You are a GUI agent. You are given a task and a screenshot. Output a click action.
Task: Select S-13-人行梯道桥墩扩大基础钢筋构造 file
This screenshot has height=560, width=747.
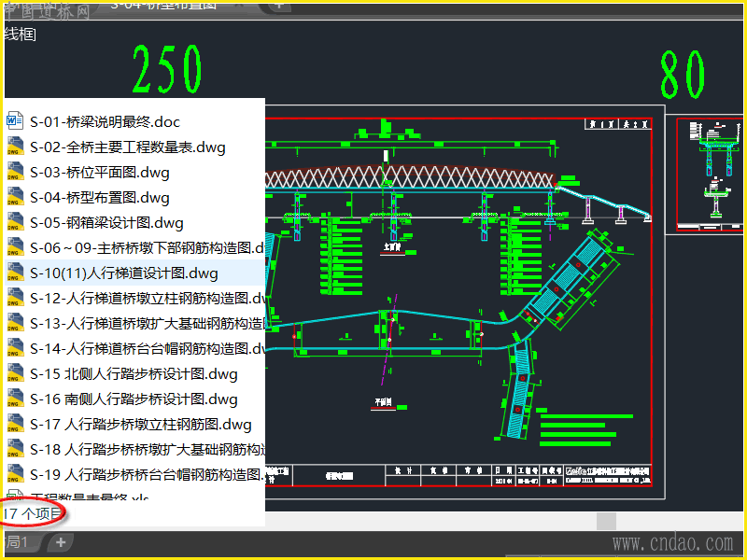pos(148,324)
